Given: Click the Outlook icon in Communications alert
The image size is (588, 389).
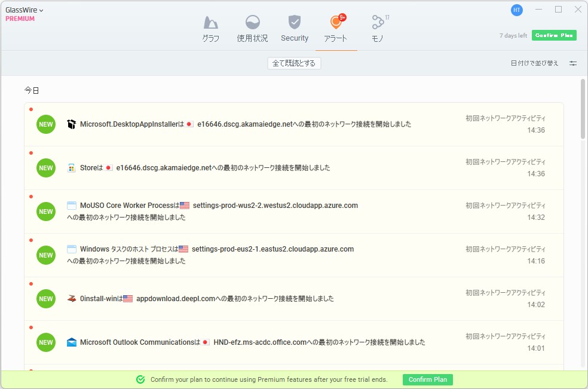Looking at the screenshot, I should click(72, 342).
